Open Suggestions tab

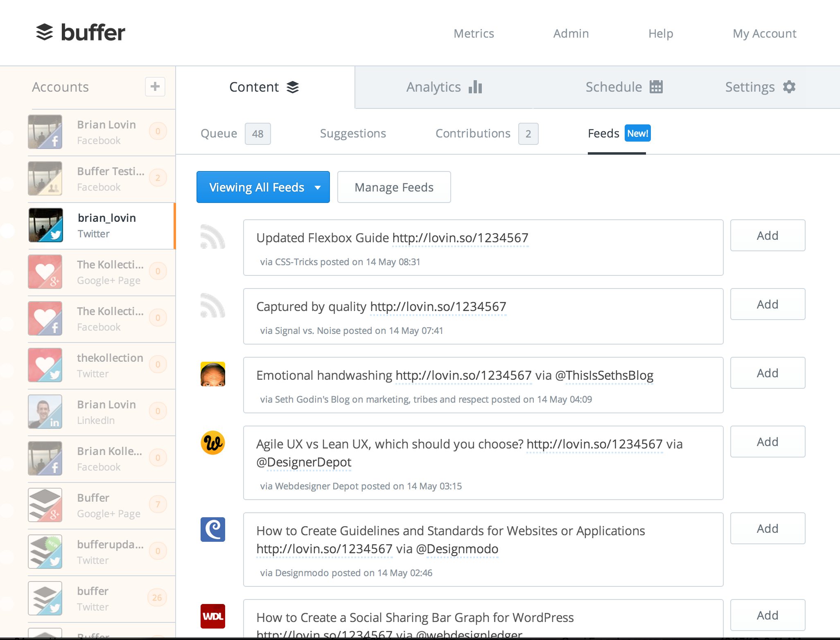pos(352,134)
